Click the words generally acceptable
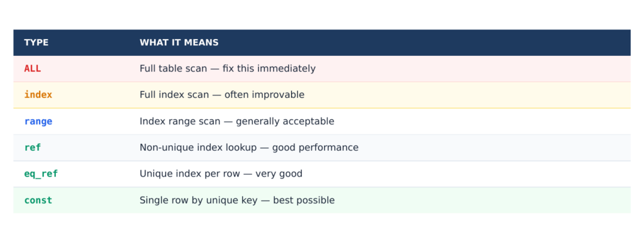This screenshot has width=644, height=230. tap(285, 121)
